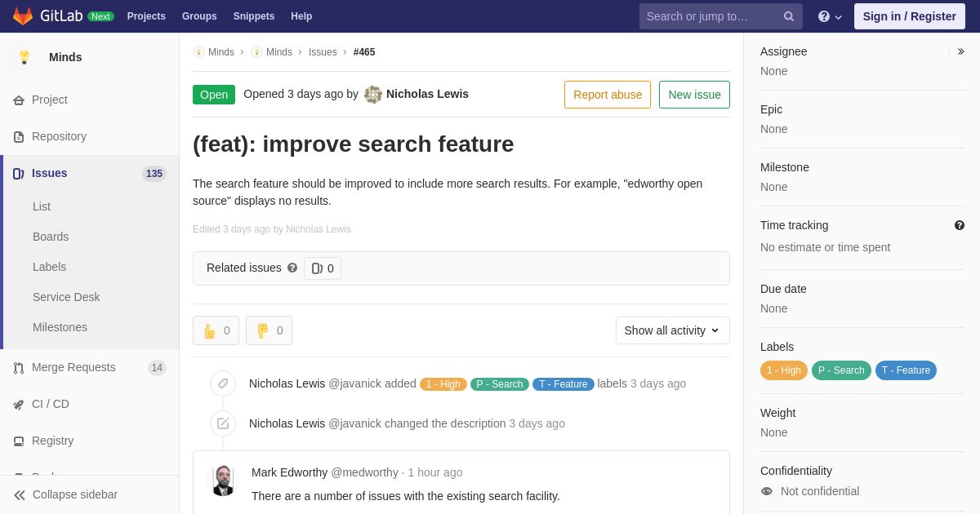Open Service Desk under Issues
Viewport: 980px width, 514px height.
click(66, 297)
